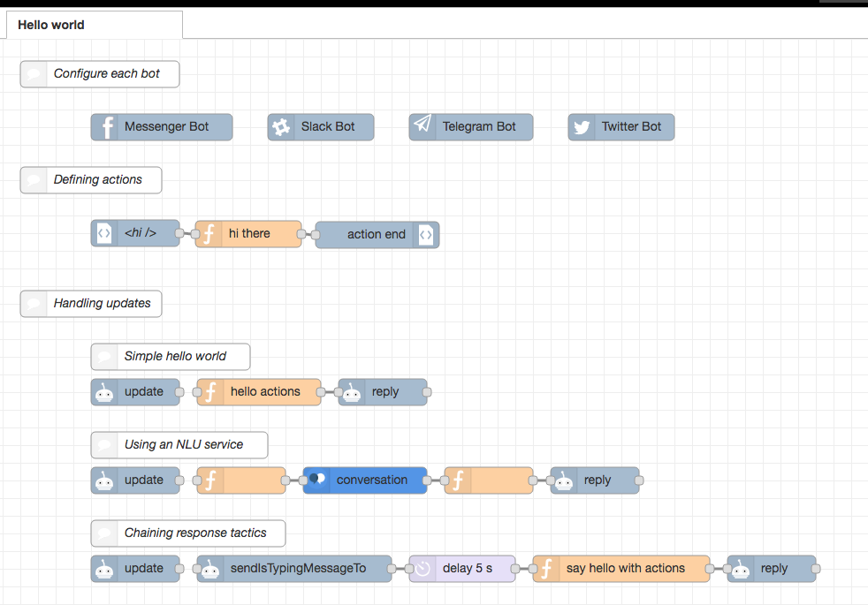Click speech bubbles icon on conversation node
The height and width of the screenshot is (605, 868).
[317, 479]
